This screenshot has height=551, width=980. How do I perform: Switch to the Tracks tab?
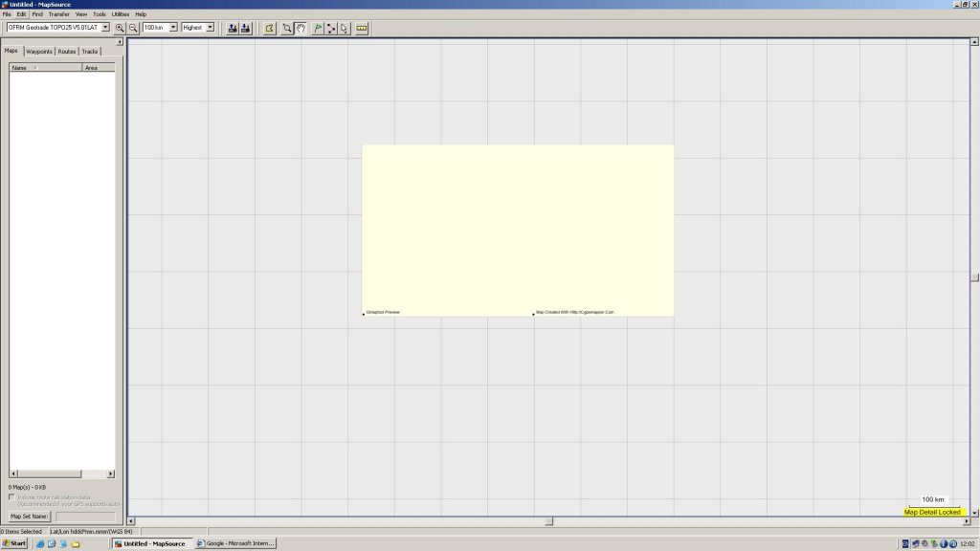[89, 52]
